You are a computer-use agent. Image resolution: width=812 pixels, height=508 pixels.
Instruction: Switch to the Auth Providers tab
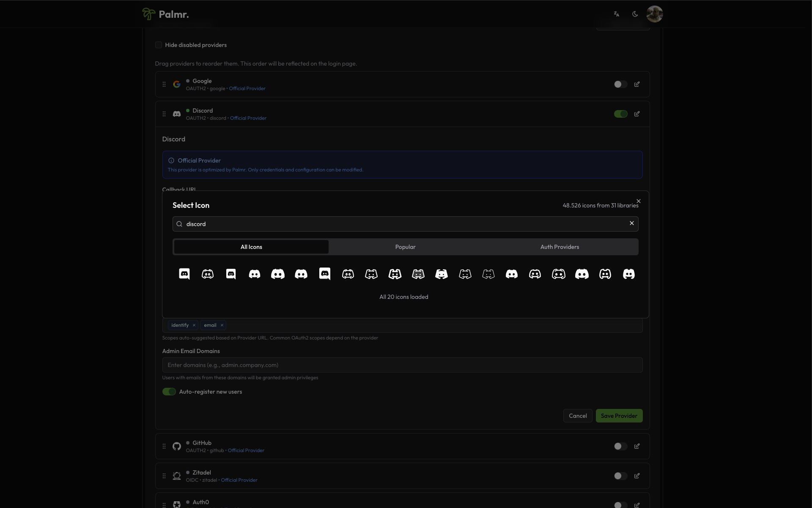[560, 247]
